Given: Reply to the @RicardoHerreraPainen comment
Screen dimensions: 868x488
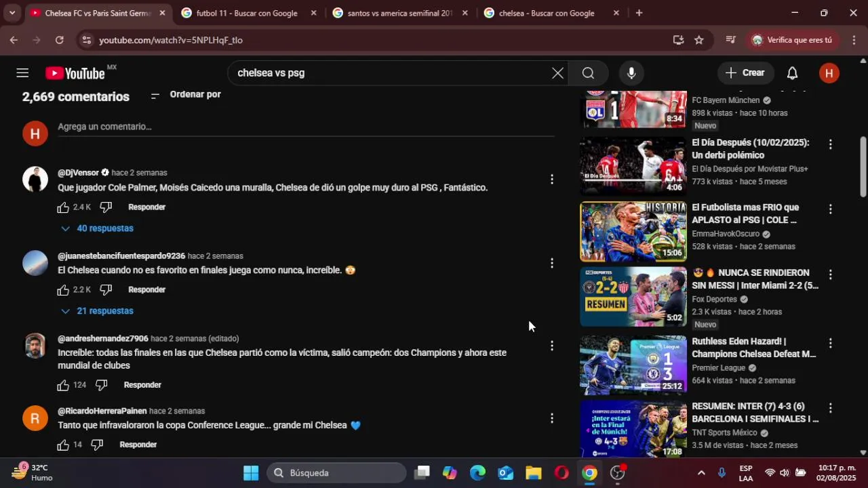Looking at the screenshot, I should click(138, 445).
